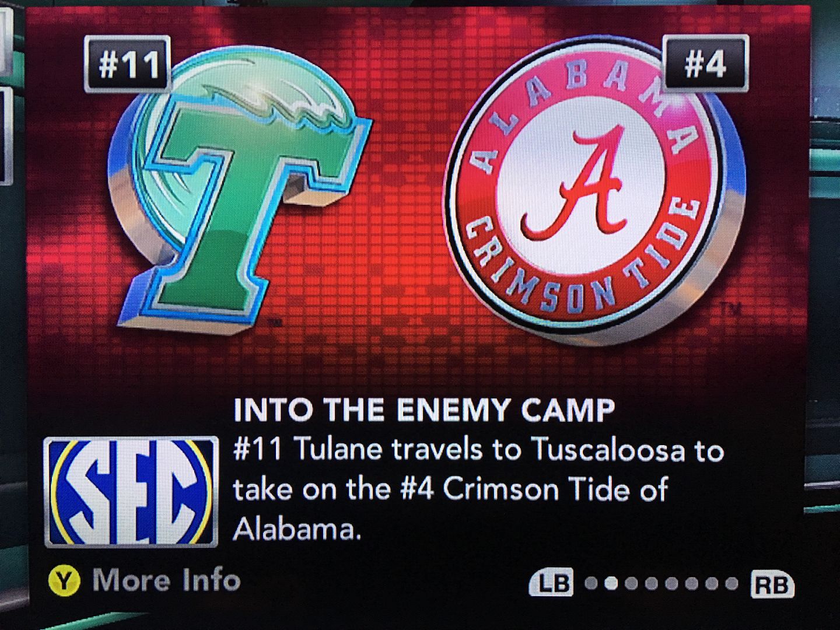Select the #11 ranking badge
Image resolution: width=840 pixels, height=630 pixels.
tap(128, 64)
